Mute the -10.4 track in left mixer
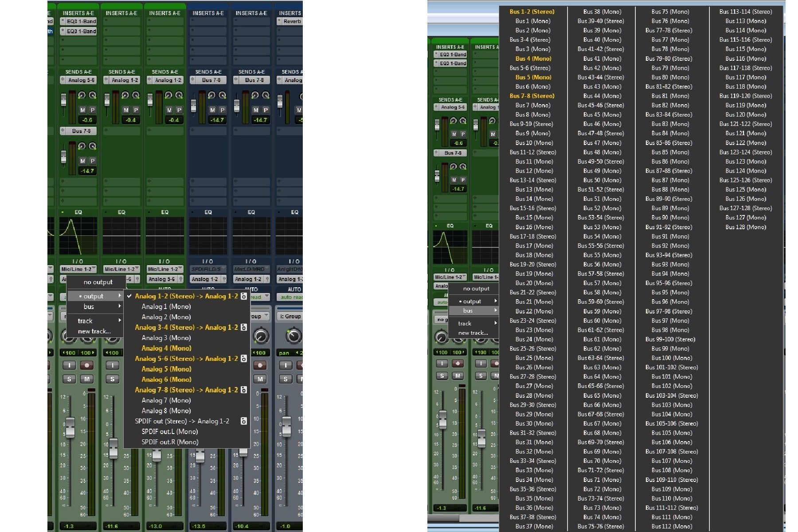 (260, 379)
